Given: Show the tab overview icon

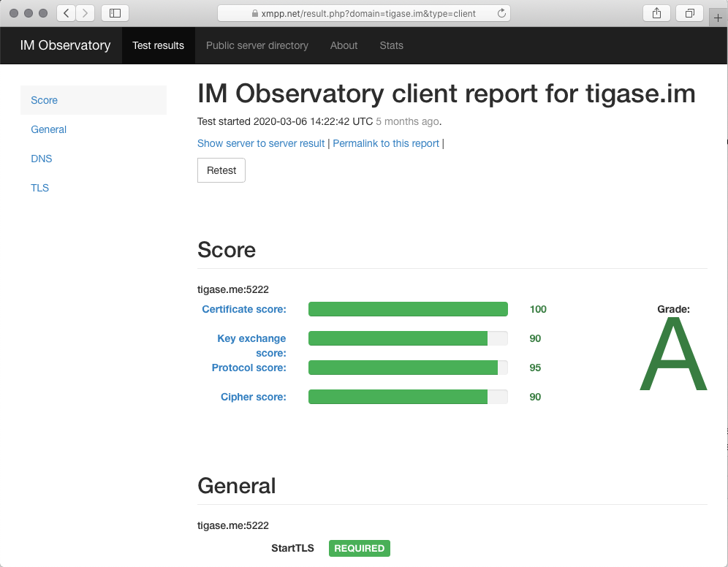Looking at the screenshot, I should pos(690,13).
